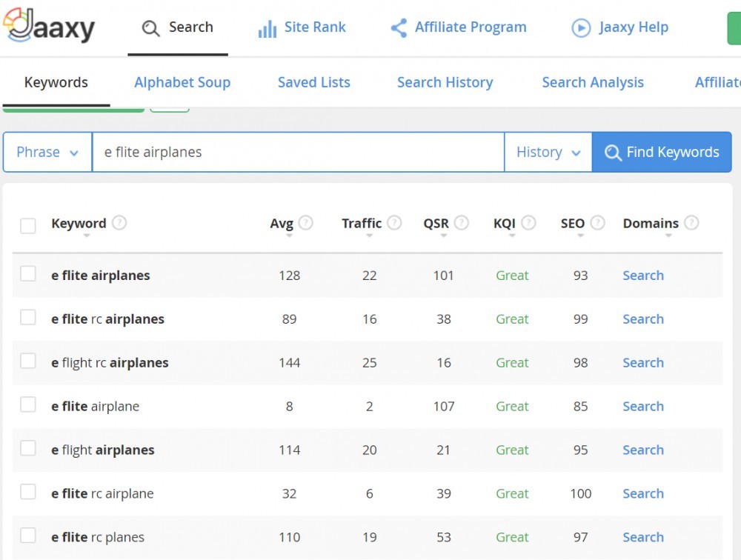The image size is (741, 560).
Task: Search domains for e flite airplane
Action: point(643,407)
